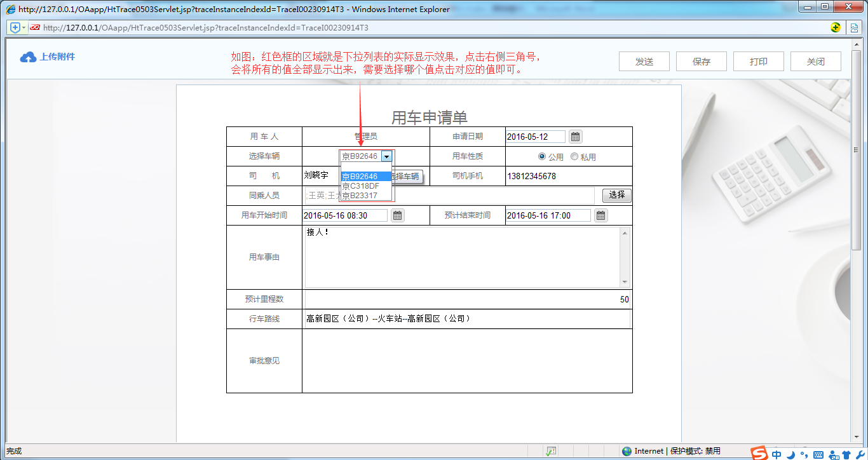The height and width of the screenshot is (460, 868).
Task: Click the 打印 button
Action: coord(758,61)
